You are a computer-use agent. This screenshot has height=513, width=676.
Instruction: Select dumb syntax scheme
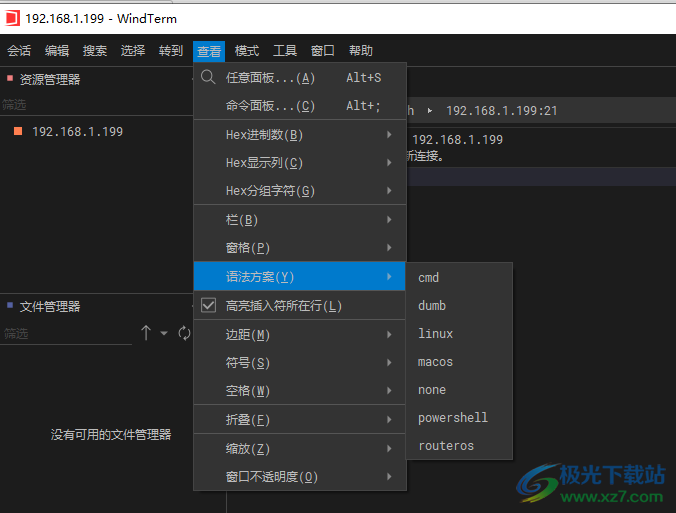tap(459, 306)
